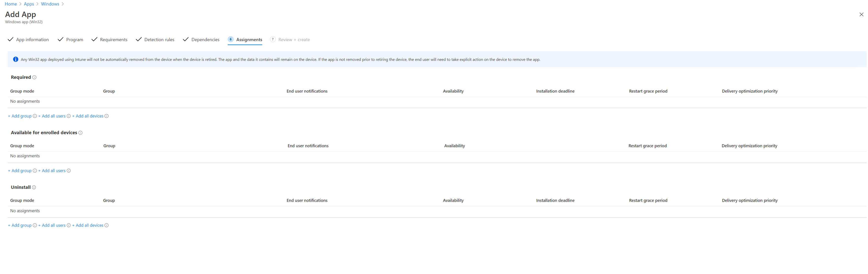Click Available section's Availability header
Screen dimensions: 868x274
tap(454, 146)
